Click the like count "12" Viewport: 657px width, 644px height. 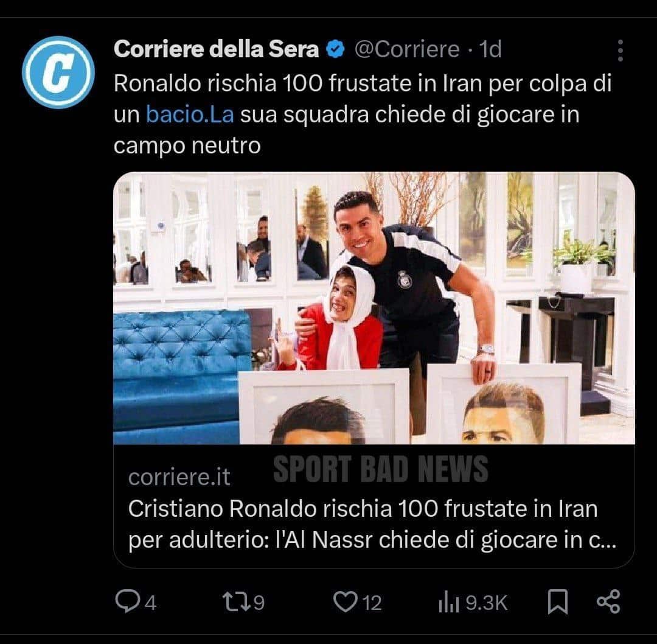click(x=372, y=603)
